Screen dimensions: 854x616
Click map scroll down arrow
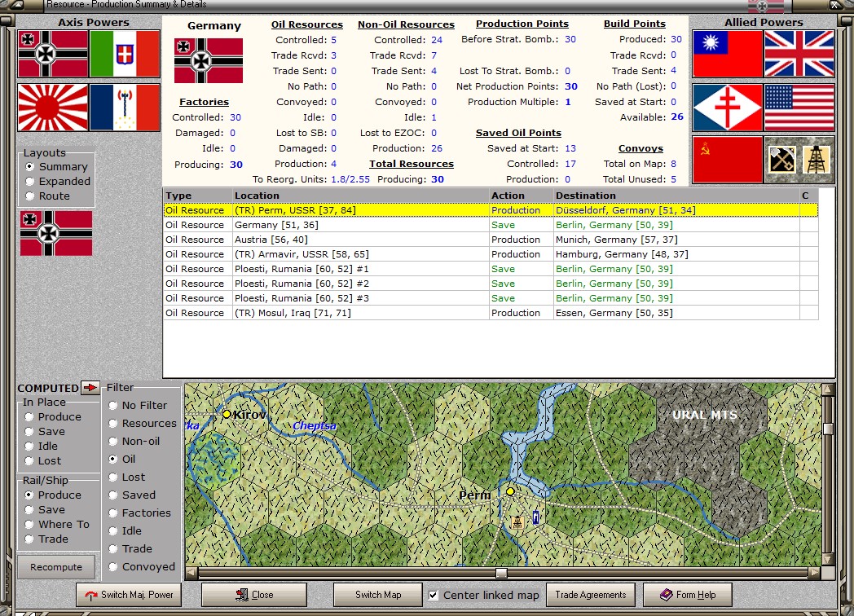[828, 559]
